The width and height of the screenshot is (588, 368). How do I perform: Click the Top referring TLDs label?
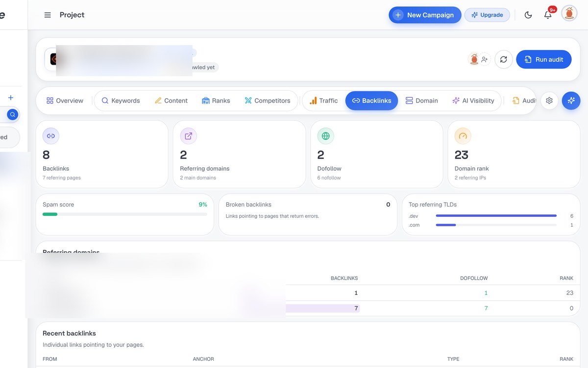pyautogui.click(x=433, y=205)
